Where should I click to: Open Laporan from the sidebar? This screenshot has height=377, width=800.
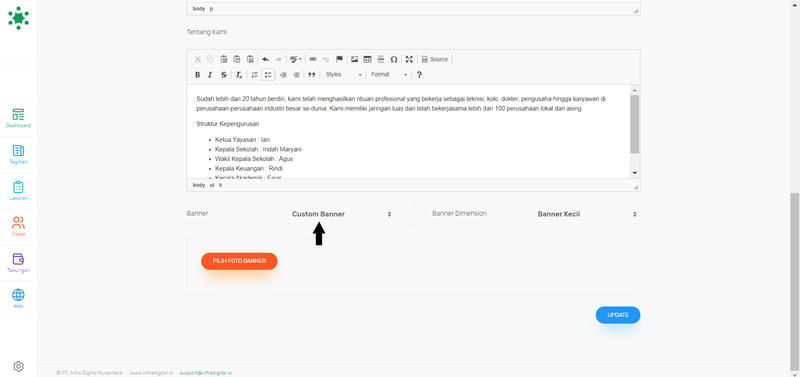[18, 191]
